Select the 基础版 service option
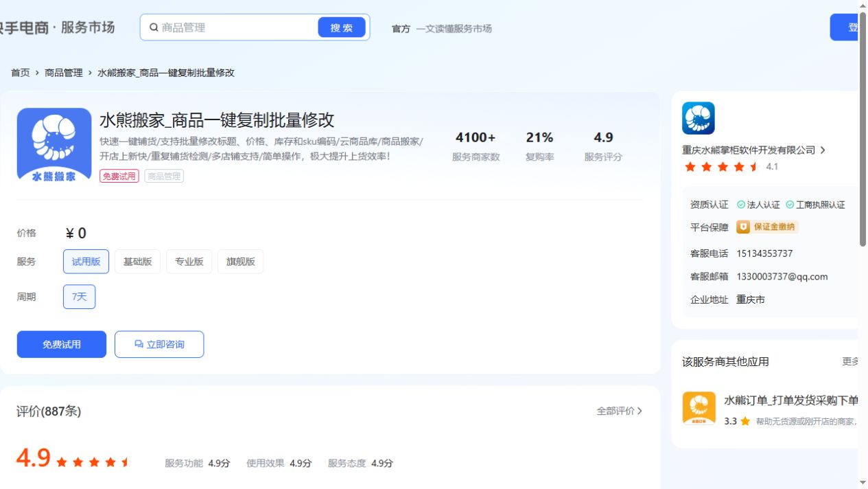This screenshot has height=489, width=868. tap(137, 262)
